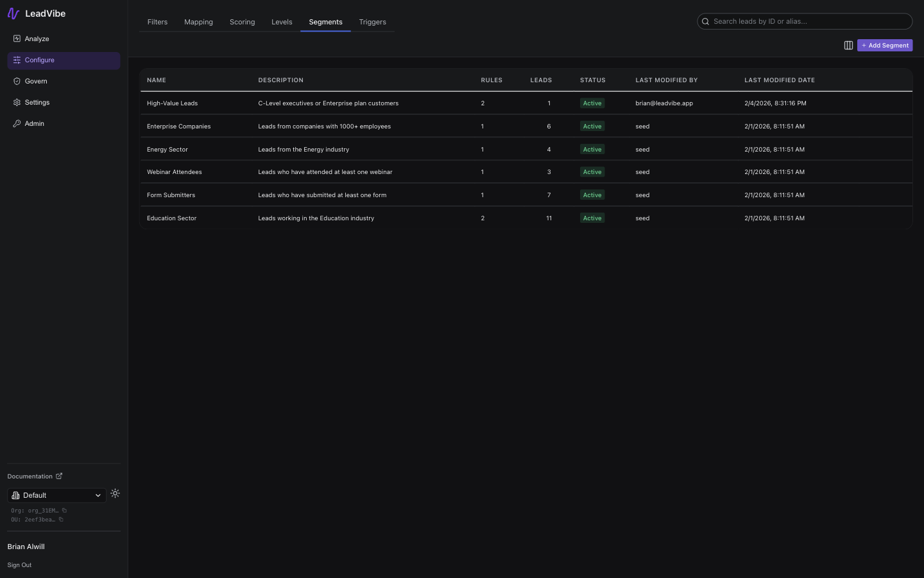This screenshot has width=924, height=578.
Task: Click the Settings gear icon
Action: point(17,102)
